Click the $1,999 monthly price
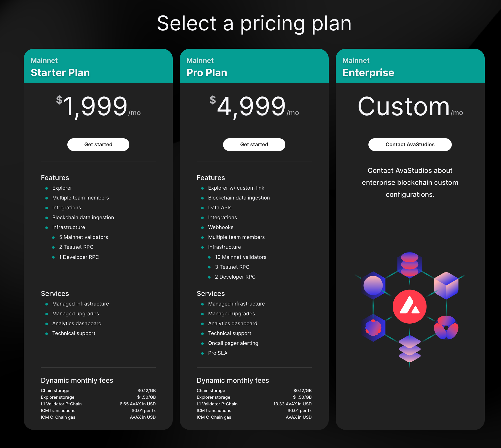This screenshot has width=501, height=448. point(98,107)
